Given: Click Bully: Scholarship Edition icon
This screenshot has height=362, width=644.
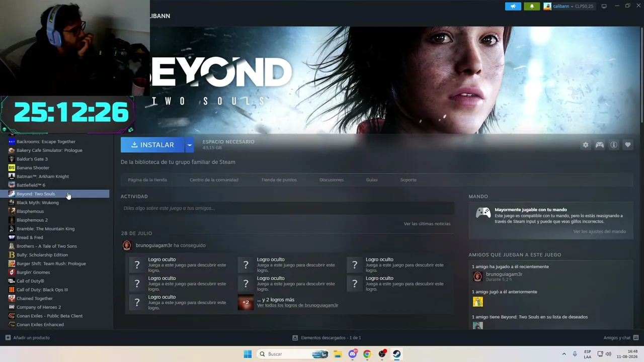Looking at the screenshot, I should click(12, 255).
